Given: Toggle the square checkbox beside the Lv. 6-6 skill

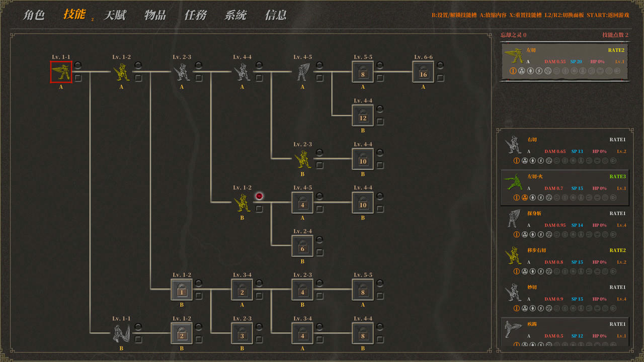Looking at the screenshot, I should (x=440, y=78).
